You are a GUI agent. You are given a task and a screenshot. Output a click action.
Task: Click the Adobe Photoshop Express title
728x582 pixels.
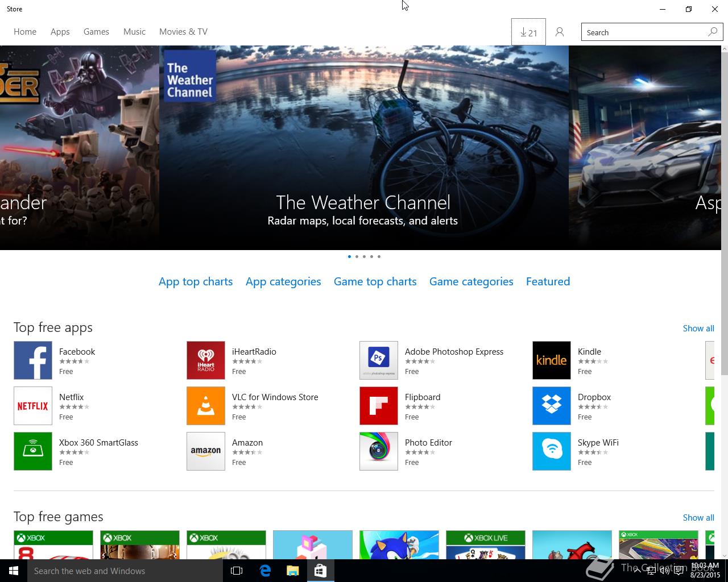point(454,352)
